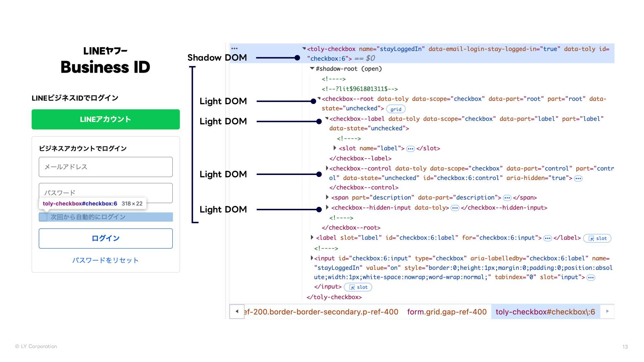
Task: Click the メールアドレス input field
Action: (x=106, y=167)
